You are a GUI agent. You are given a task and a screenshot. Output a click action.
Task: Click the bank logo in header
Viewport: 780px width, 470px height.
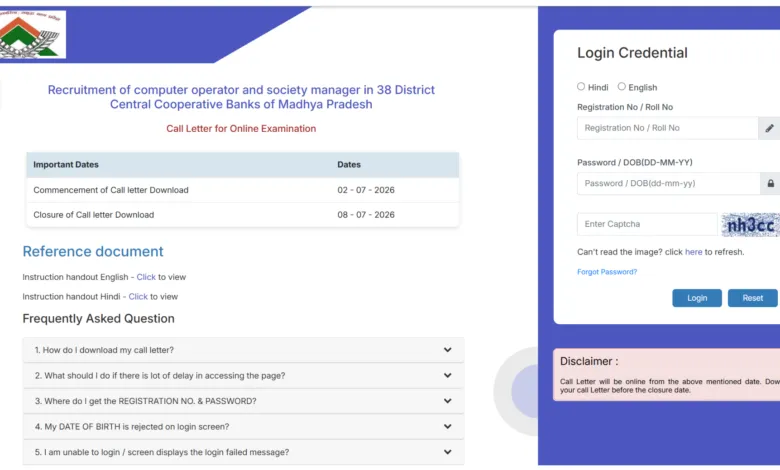point(32,34)
